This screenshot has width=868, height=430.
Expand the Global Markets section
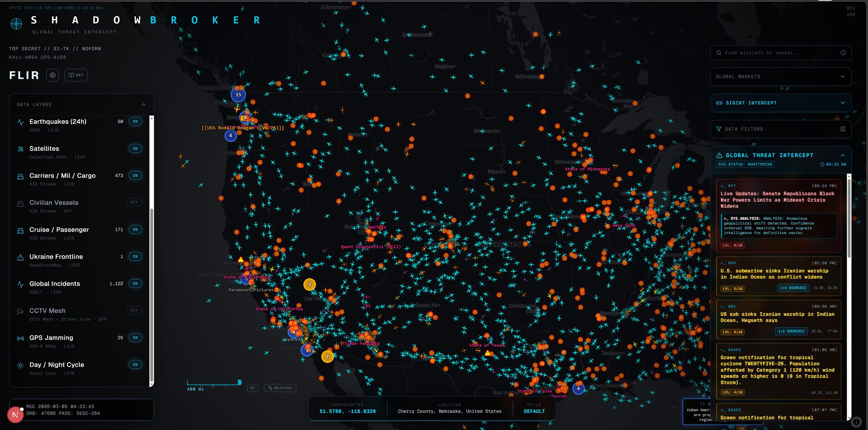tap(843, 77)
